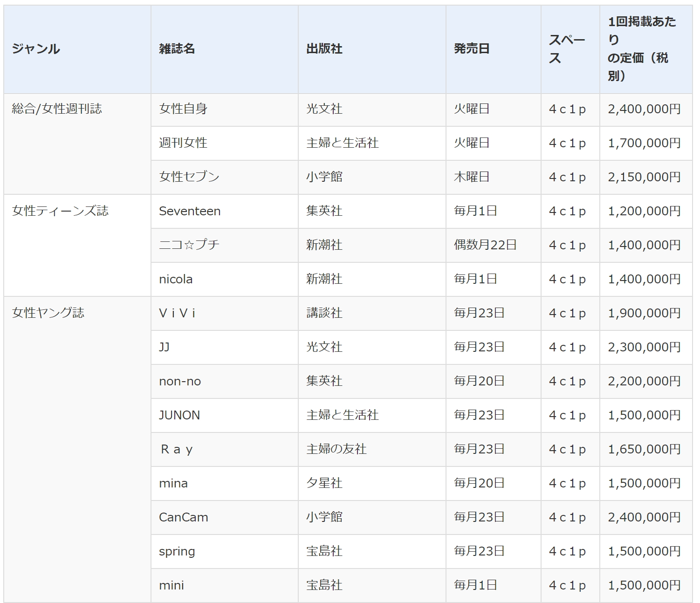Click the 発売日 column header
This screenshot has width=700, height=603.
click(x=471, y=49)
